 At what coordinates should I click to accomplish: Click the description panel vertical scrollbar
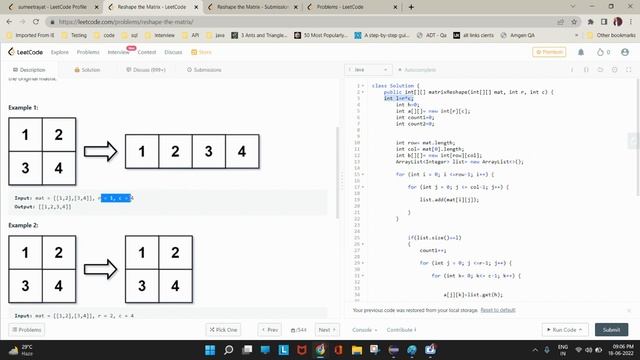click(x=337, y=172)
